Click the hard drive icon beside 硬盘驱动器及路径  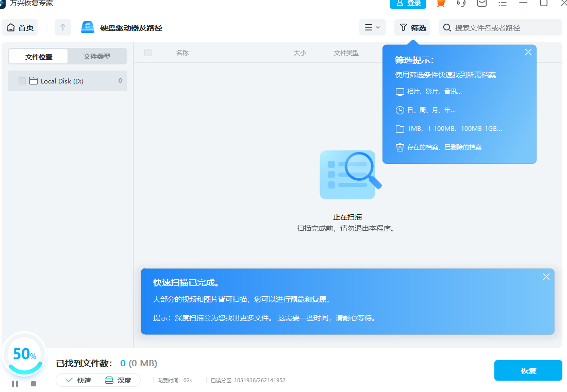(x=88, y=27)
